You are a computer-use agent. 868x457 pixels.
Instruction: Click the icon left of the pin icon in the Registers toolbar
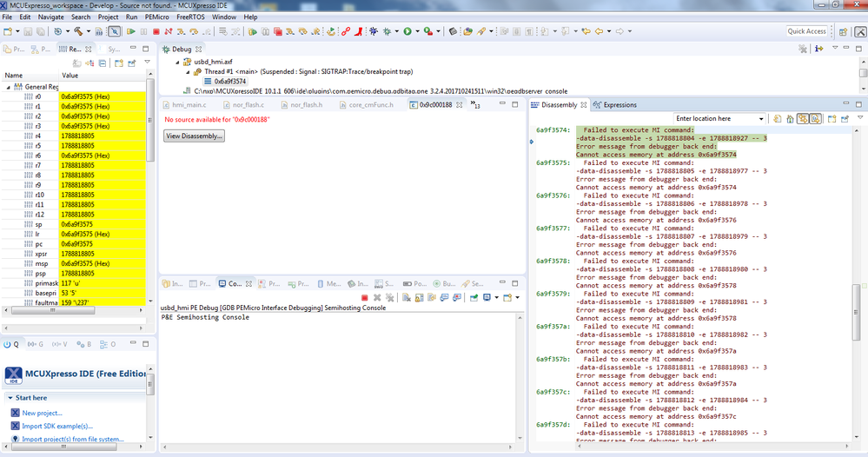click(x=119, y=63)
